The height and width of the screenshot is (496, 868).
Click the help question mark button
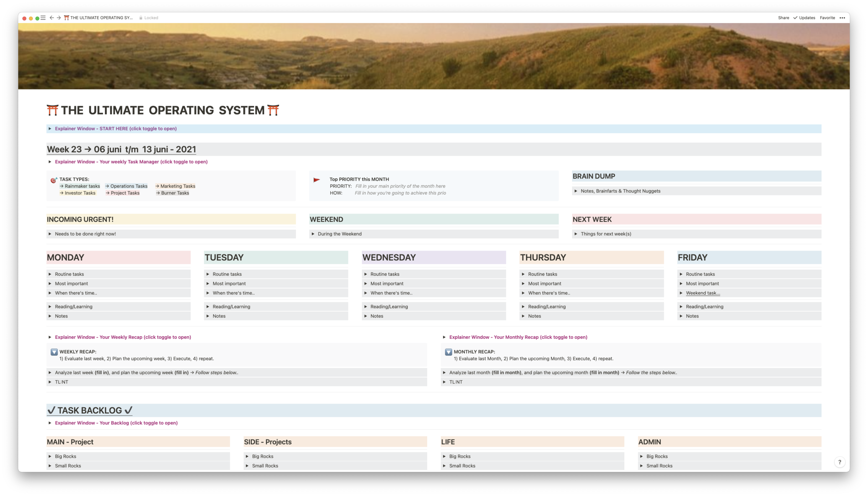point(839,462)
